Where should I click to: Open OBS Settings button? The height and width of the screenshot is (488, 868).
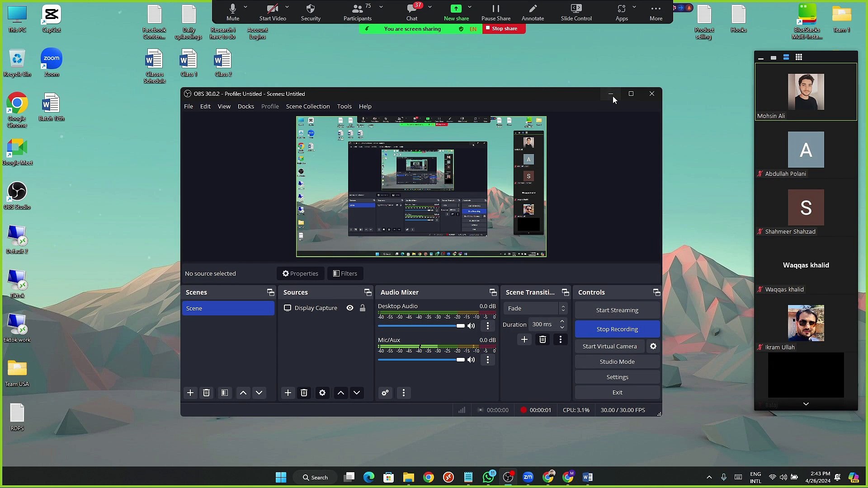point(617,377)
